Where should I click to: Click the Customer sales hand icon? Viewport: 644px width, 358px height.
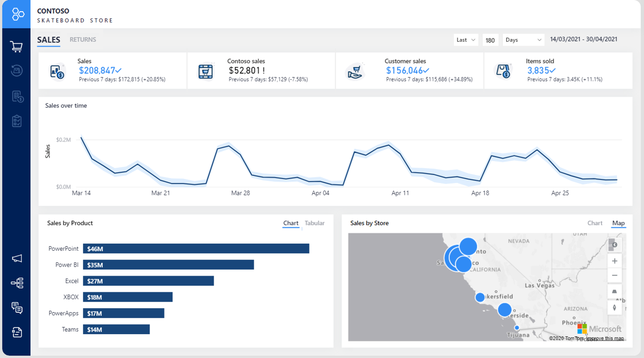click(355, 72)
